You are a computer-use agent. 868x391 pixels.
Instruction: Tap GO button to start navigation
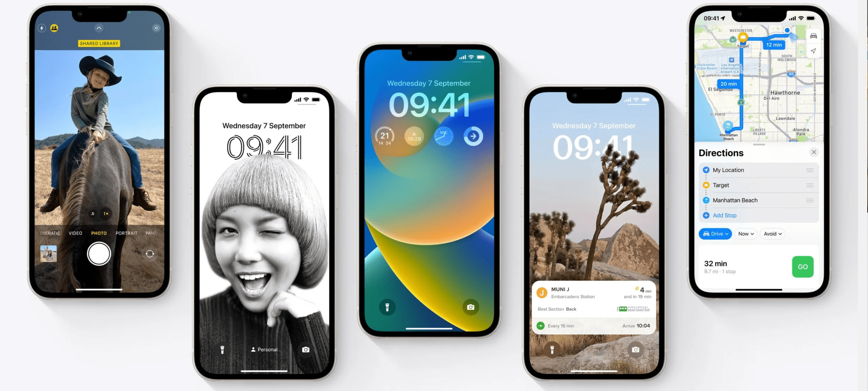tap(803, 266)
